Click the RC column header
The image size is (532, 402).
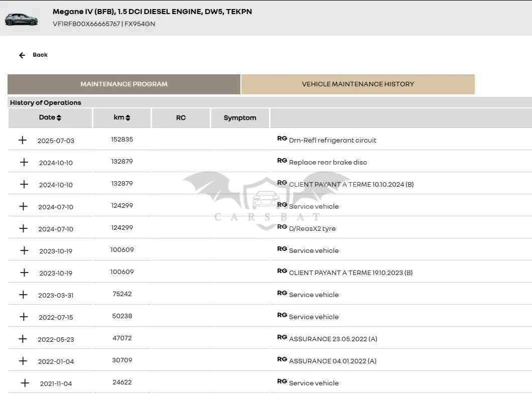tap(181, 118)
